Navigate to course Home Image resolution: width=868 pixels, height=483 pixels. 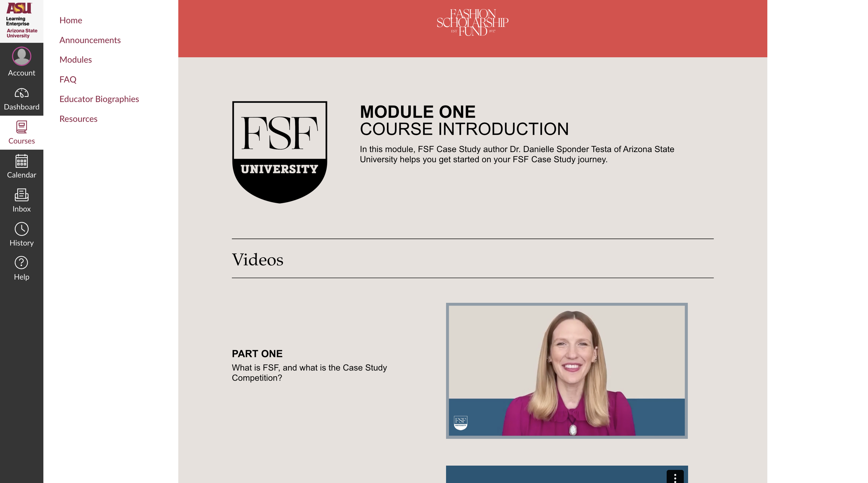(71, 20)
